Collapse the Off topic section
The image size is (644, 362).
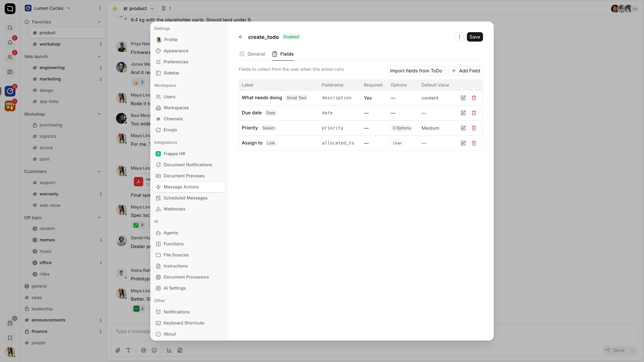[x=99, y=218]
